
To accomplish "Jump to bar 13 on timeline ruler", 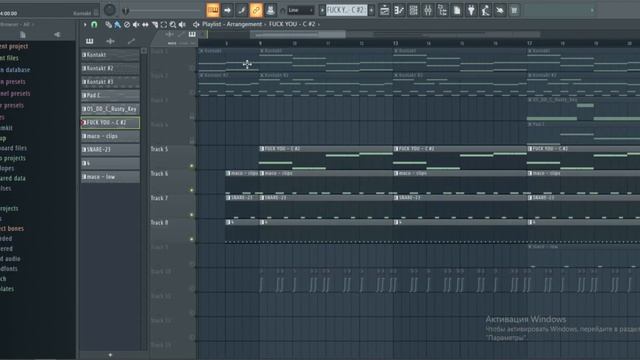I will pyautogui.click(x=395, y=43).
